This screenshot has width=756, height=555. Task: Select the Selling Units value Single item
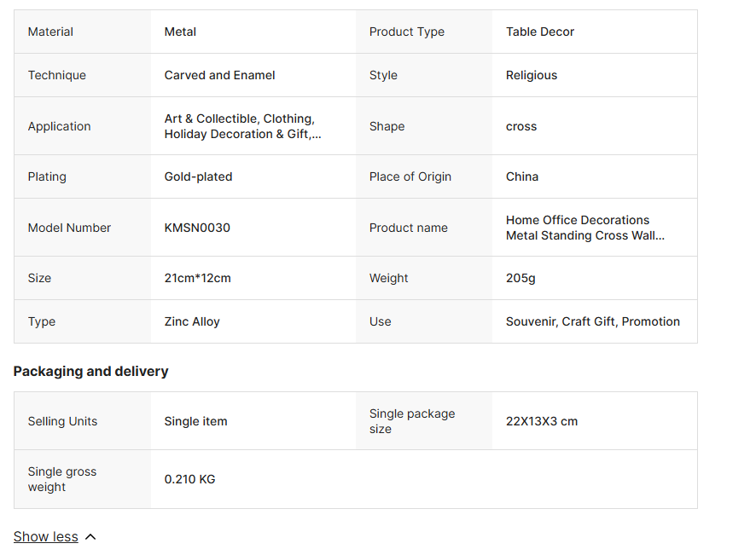pos(195,421)
